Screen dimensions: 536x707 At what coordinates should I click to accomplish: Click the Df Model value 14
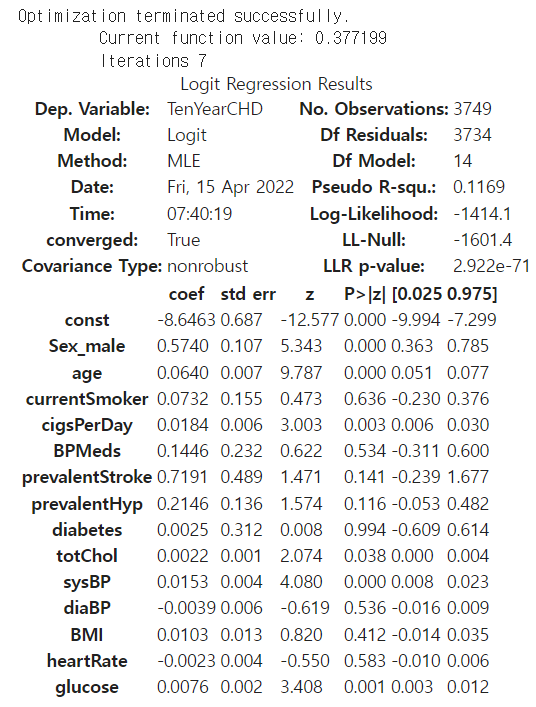pyautogui.click(x=463, y=161)
